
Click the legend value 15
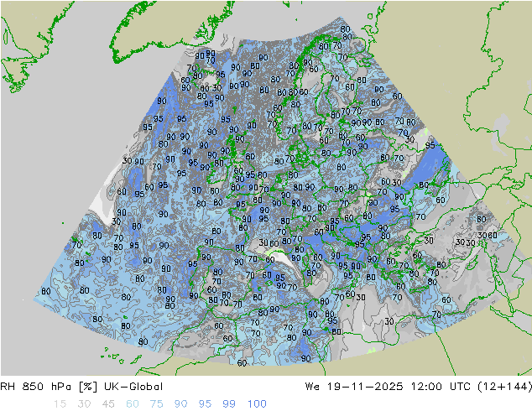60,404
